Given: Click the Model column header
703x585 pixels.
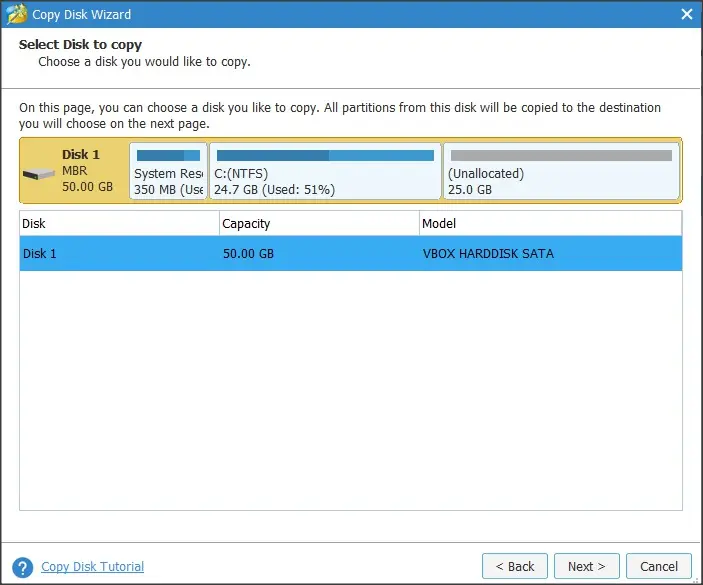Looking at the screenshot, I should tap(551, 223).
